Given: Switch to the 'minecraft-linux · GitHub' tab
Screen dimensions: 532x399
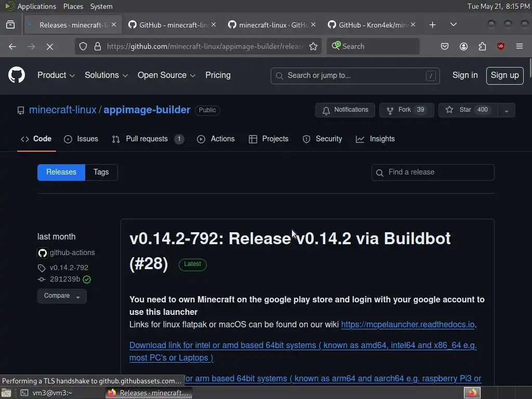Looking at the screenshot, I should click(272, 25).
